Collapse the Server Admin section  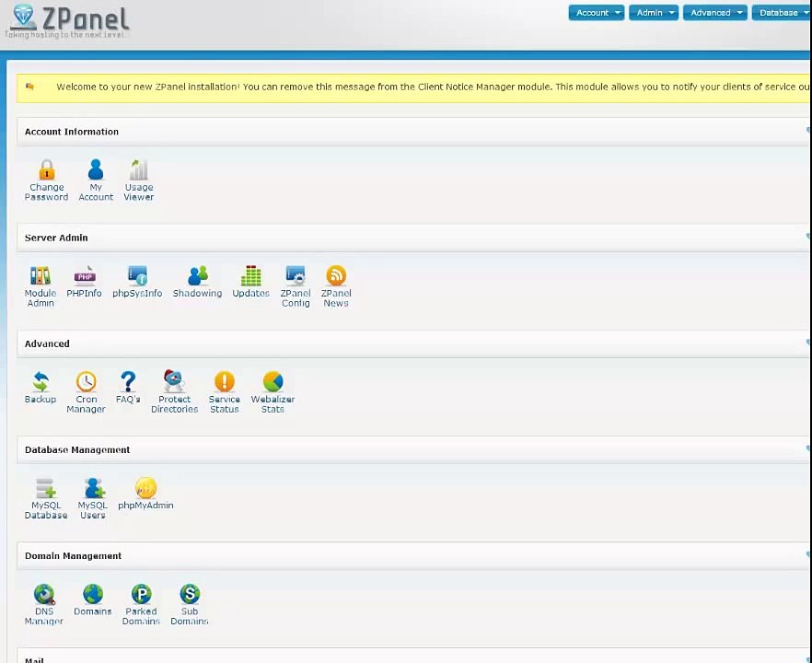tap(808, 236)
